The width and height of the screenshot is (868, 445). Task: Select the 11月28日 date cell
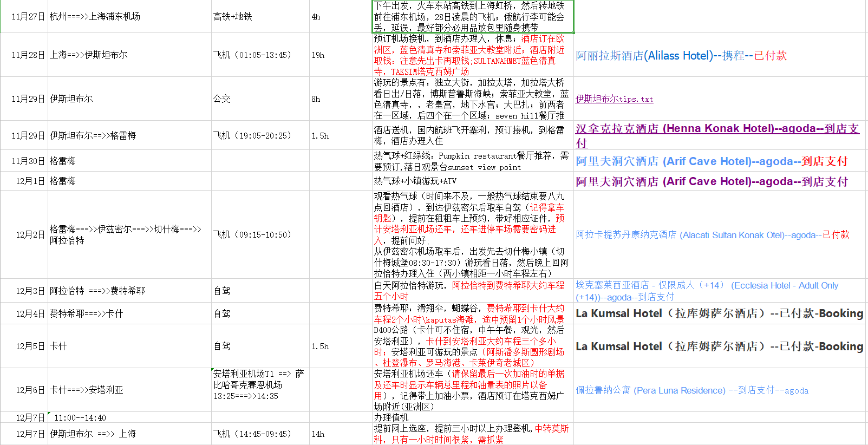click(x=24, y=55)
